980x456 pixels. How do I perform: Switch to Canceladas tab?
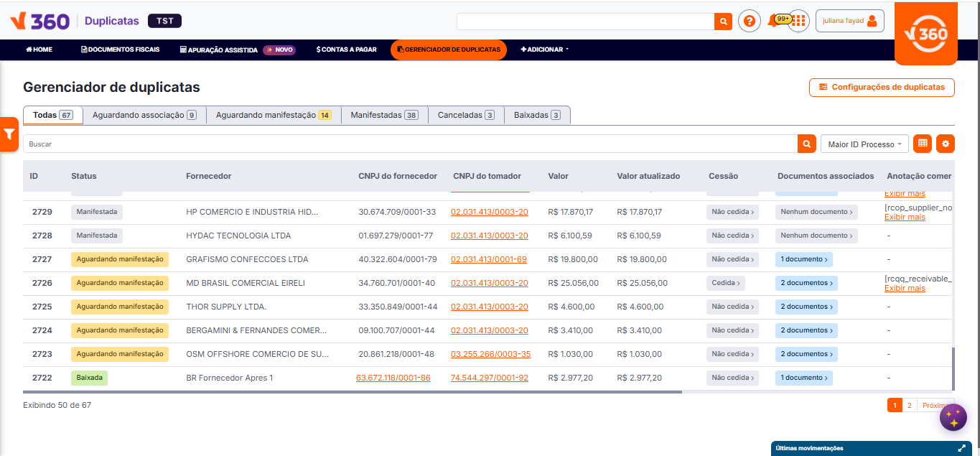click(466, 115)
